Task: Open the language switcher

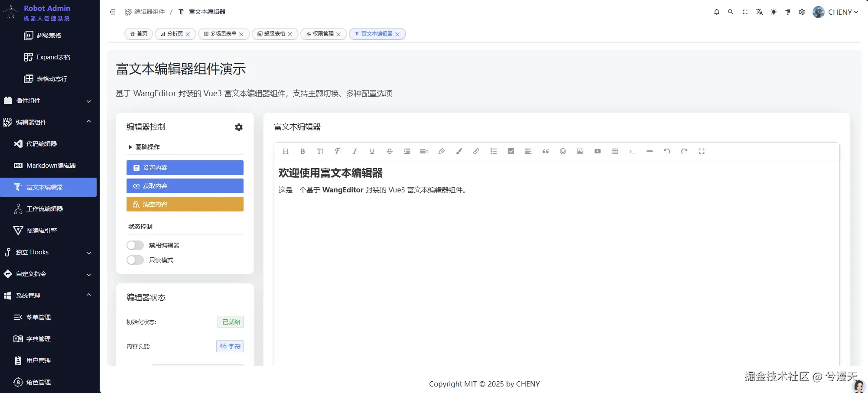Action: click(x=759, y=12)
